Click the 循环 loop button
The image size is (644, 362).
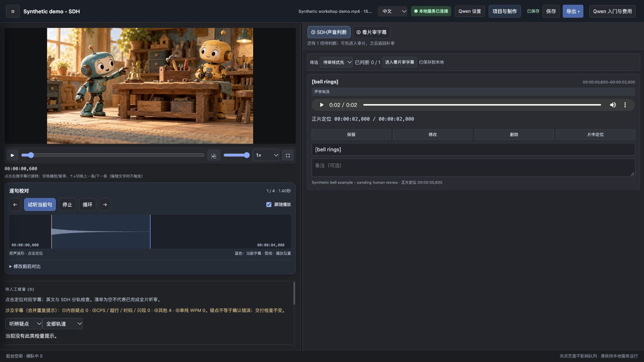pyautogui.click(x=88, y=204)
